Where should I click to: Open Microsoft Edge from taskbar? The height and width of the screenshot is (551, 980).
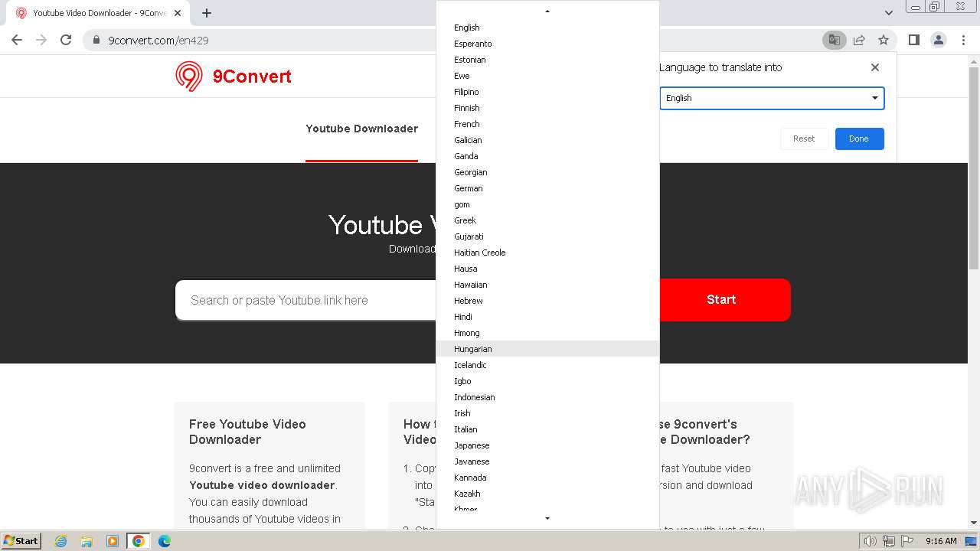click(x=164, y=541)
